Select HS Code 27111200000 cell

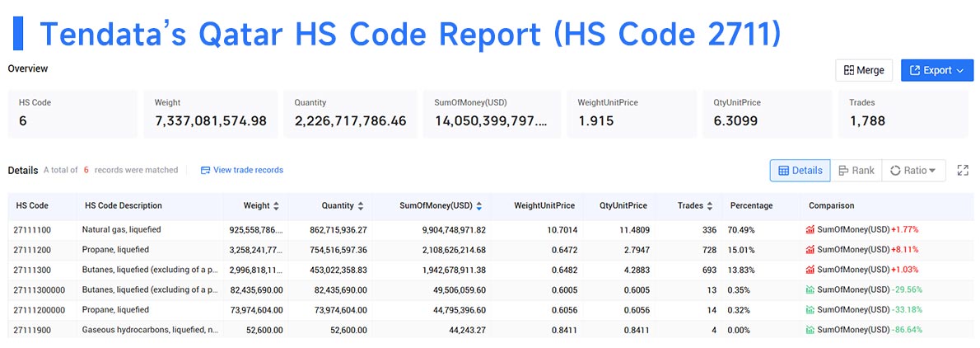pos(39,310)
